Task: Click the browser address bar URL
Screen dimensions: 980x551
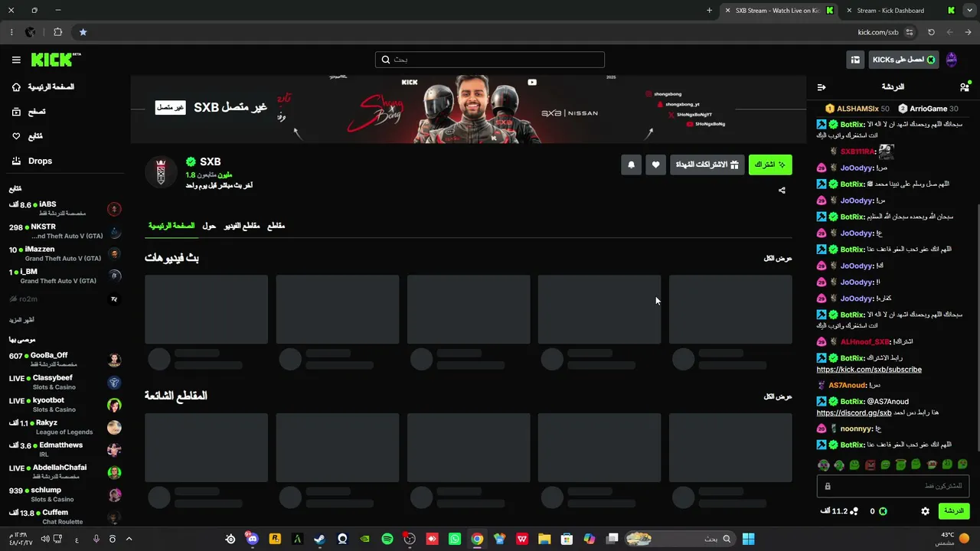Action: click(878, 32)
